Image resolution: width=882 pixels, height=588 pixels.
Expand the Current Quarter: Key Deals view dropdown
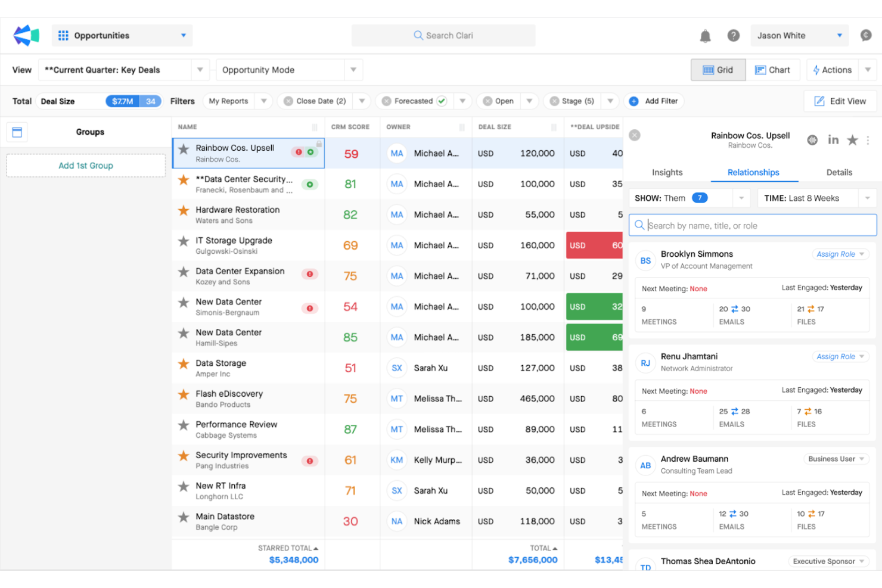tap(200, 70)
